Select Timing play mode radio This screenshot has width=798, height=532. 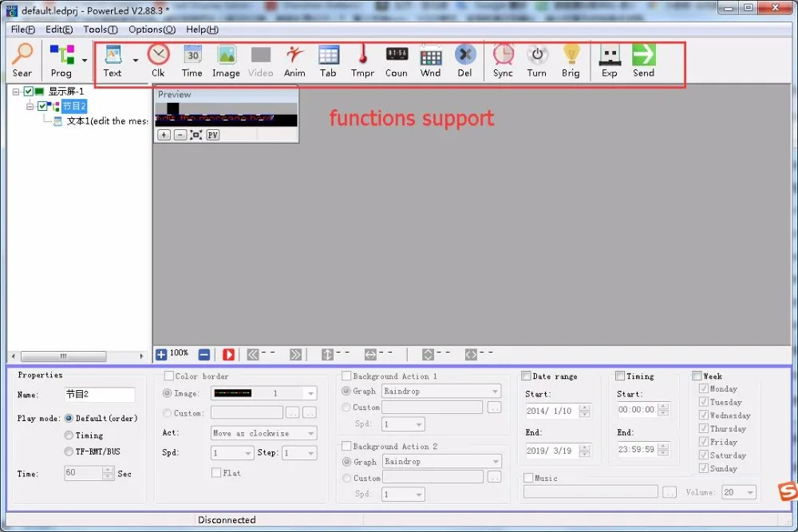[x=69, y=435]
